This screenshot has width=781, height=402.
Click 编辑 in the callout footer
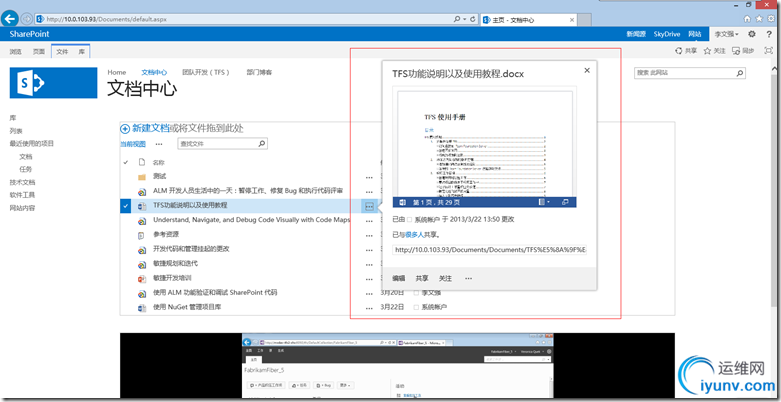398,278
